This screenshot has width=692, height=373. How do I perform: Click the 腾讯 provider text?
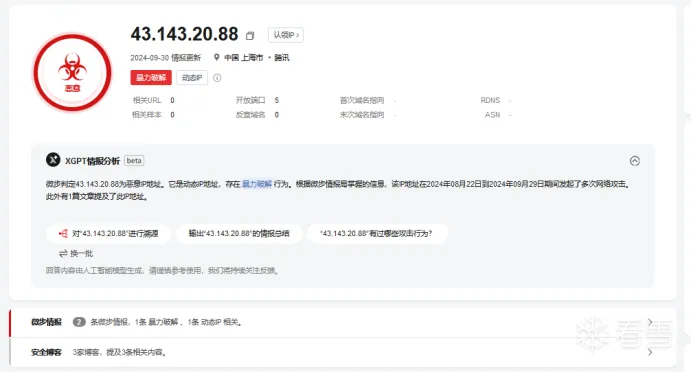(x=282, y=58)
